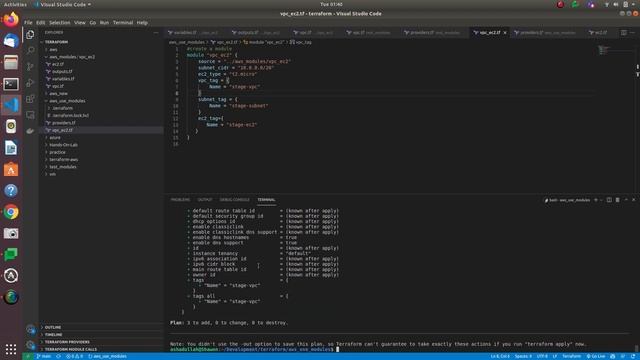
Task: Open the Help icon in the dock
Action: point(11,191)
